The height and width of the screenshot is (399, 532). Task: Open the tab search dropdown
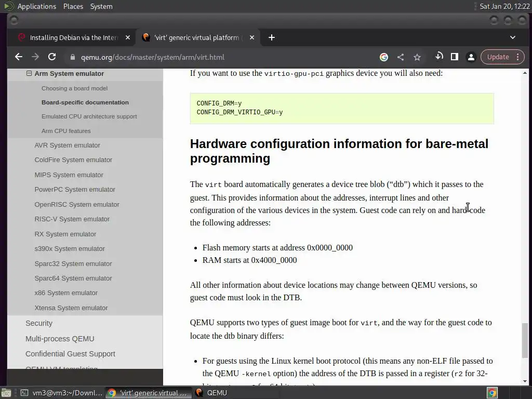click(x=513, y=37)
